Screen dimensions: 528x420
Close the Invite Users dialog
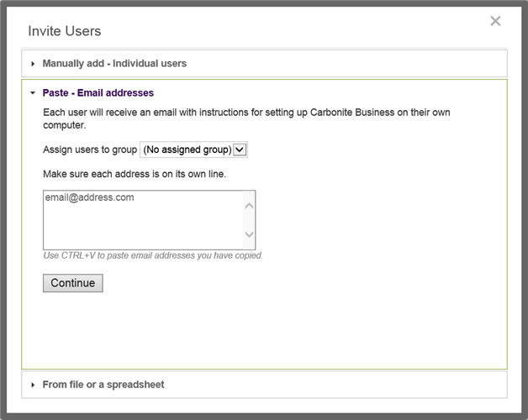pos(495,21)
